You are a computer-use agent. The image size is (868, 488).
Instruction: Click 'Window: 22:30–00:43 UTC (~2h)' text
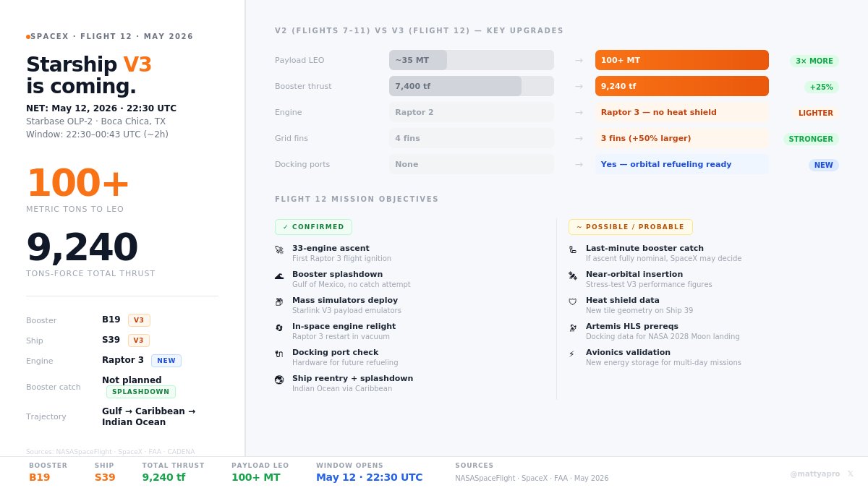[x=98, y=134]
